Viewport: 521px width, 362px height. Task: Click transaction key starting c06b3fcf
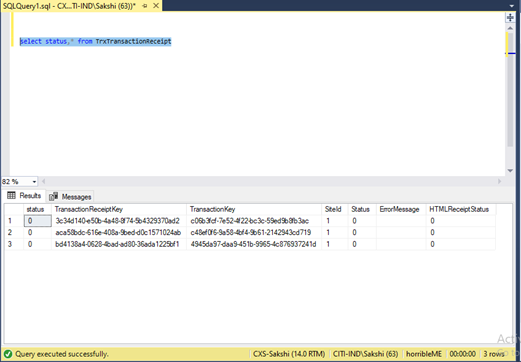click(254, 221)
